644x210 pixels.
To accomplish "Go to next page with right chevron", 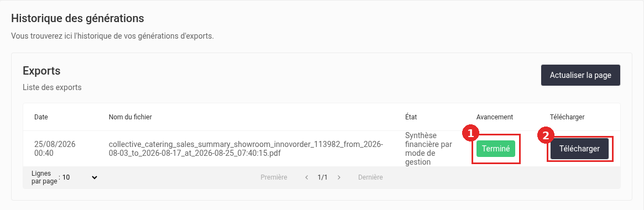I will (339, 177).
